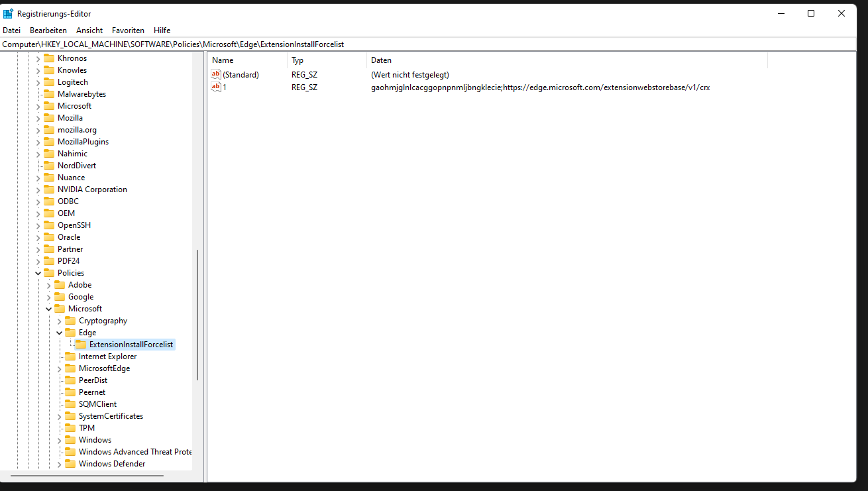Open the Favoriten menu
Image resolution: width=868 pixels, height=491 pixels.
128,30
